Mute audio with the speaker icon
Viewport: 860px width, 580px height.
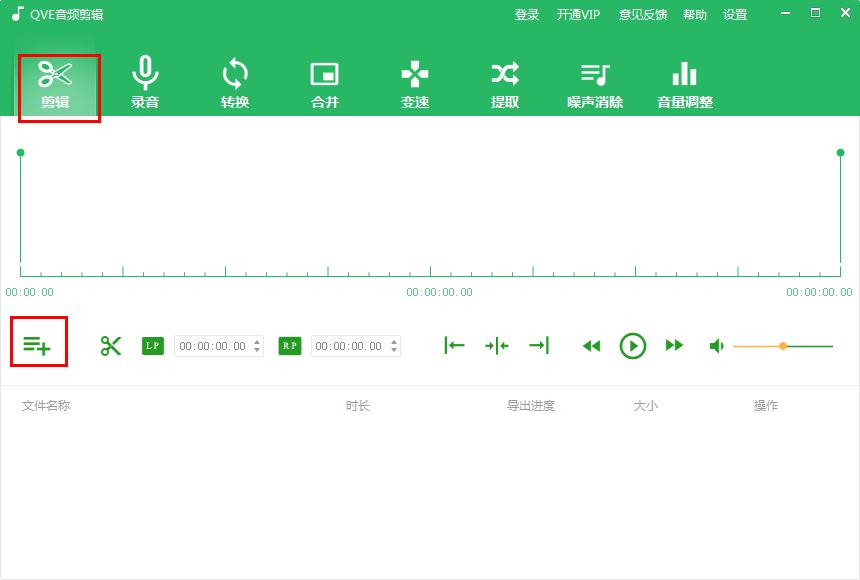pos(716,345)
